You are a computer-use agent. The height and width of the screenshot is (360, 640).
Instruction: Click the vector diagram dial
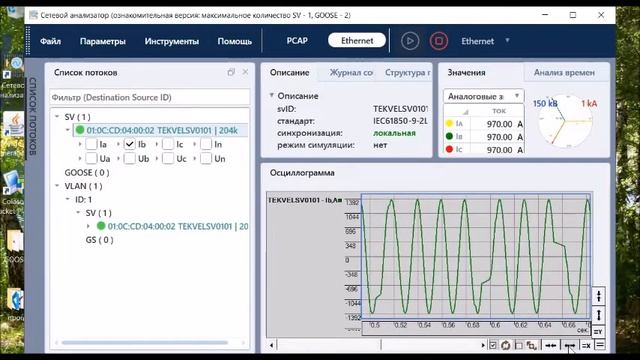tap(565, 121)
